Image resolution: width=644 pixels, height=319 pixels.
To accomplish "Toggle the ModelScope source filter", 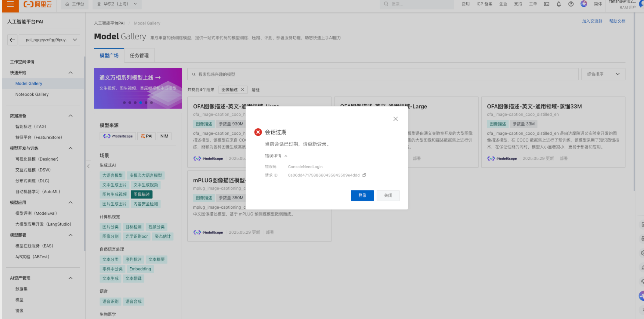I will (118, 136).
